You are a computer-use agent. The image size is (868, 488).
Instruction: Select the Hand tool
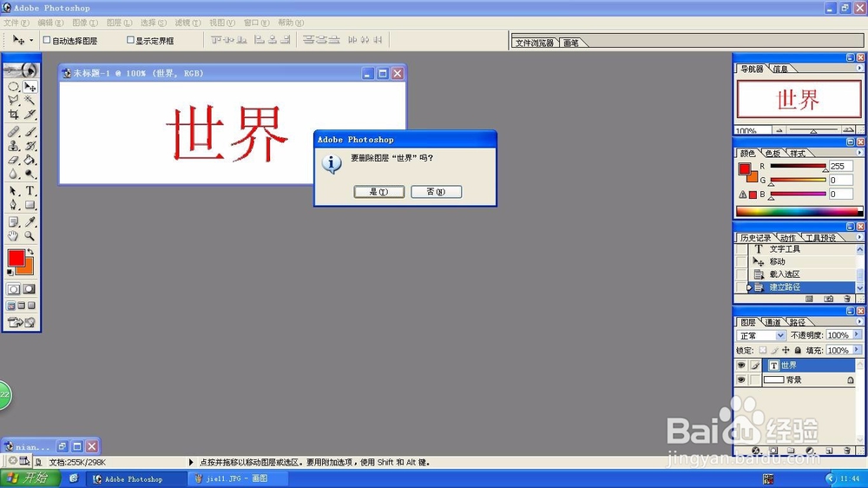point(13,236)
